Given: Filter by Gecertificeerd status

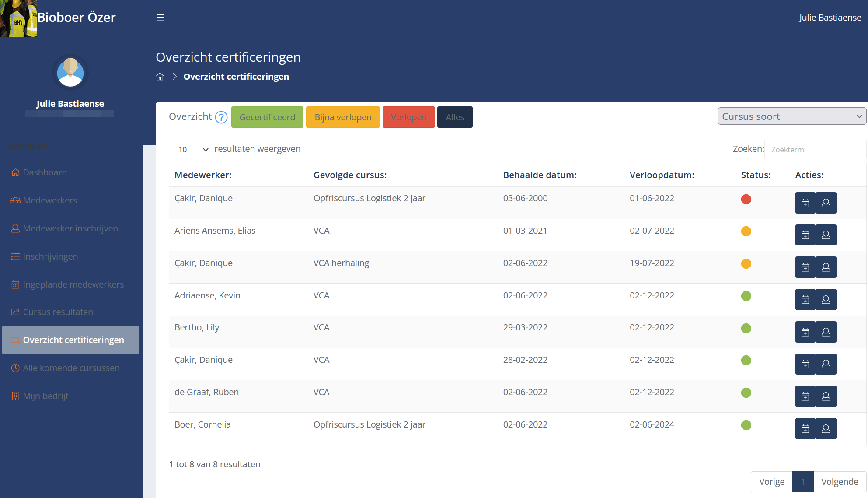Looking at the screenshot, I should [x=267, y=117].
